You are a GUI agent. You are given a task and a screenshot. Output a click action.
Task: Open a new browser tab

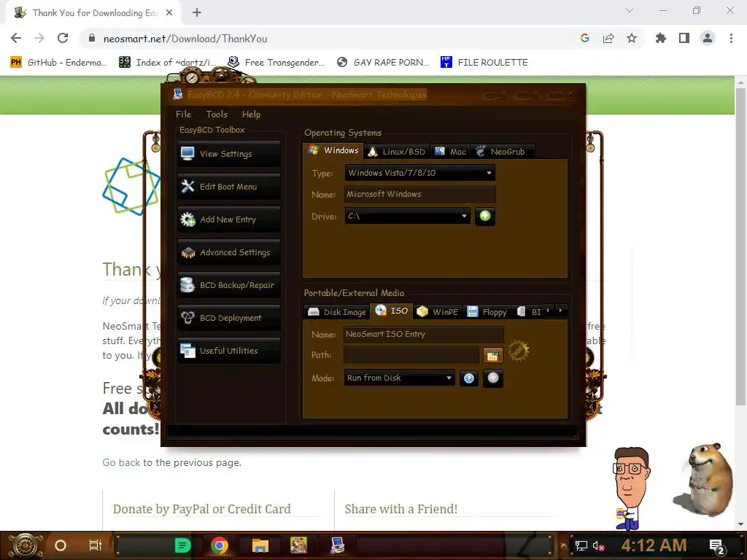pos(197,12)
